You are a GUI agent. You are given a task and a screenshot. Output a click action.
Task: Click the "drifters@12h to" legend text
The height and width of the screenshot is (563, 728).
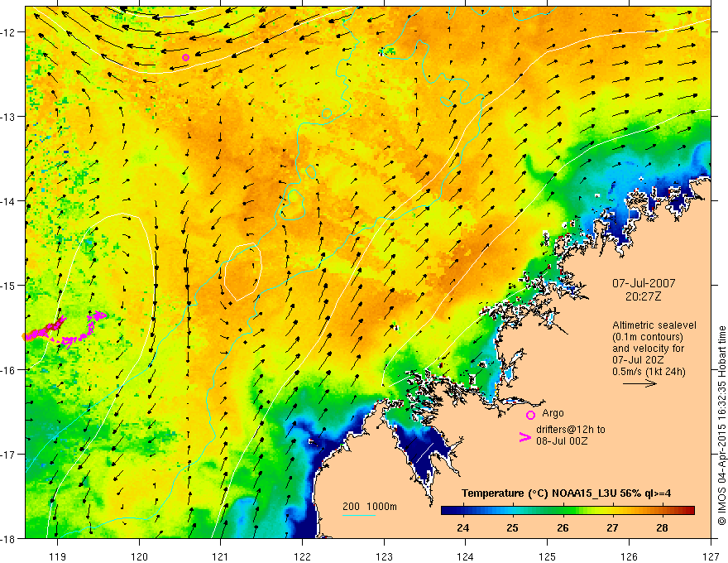[571, 429]
